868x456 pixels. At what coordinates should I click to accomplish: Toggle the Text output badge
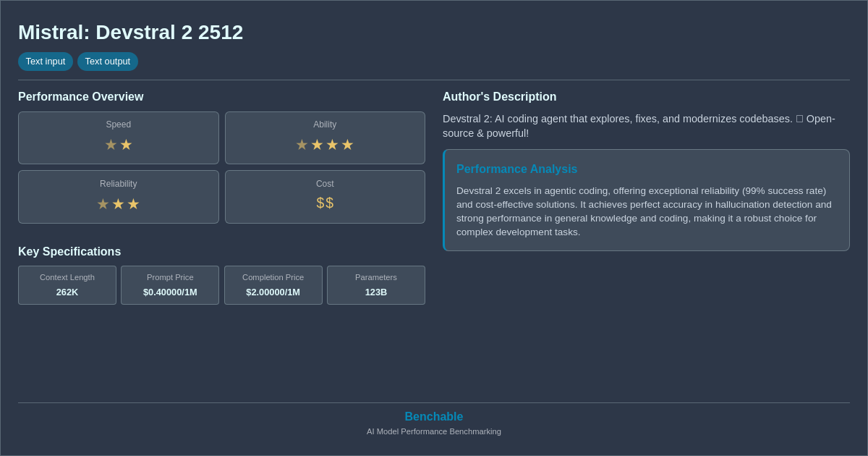pos(108,62)
